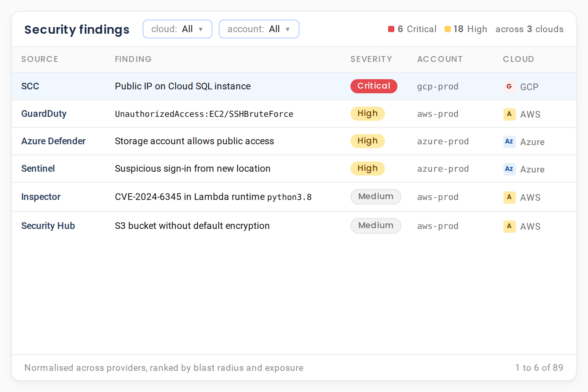
Task: Click the Critical severity badge
Action: [374, 86]
